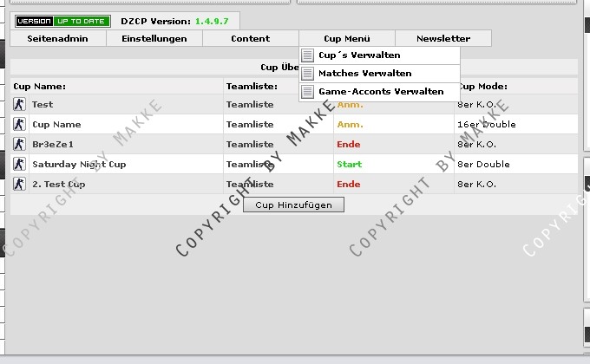Click the game icon beside Br3eZe1
The width and height of the screenshot is (590, 364).
tap(19, 145)
